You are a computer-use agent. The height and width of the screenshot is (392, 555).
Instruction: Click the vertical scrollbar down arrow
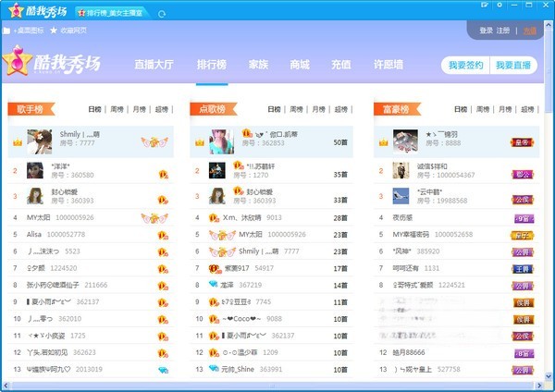(549, 376)
